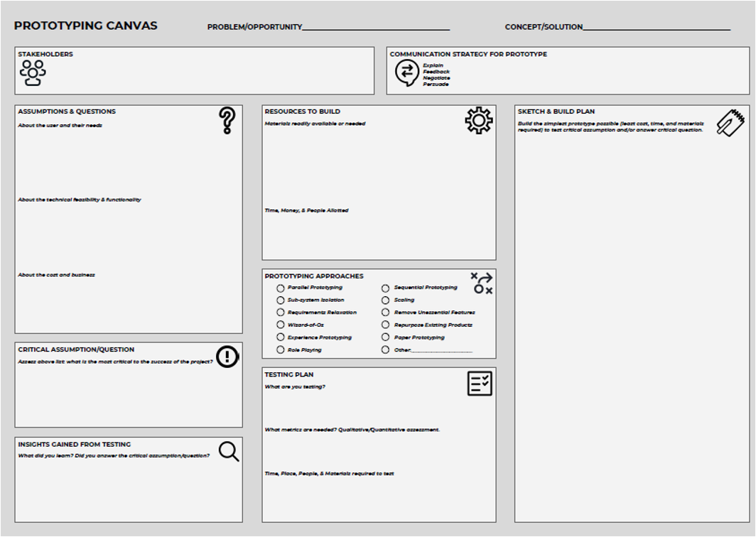Select the Wizard-of-Oz radio option
Viewport: 756px width, 537px height.
281,325
